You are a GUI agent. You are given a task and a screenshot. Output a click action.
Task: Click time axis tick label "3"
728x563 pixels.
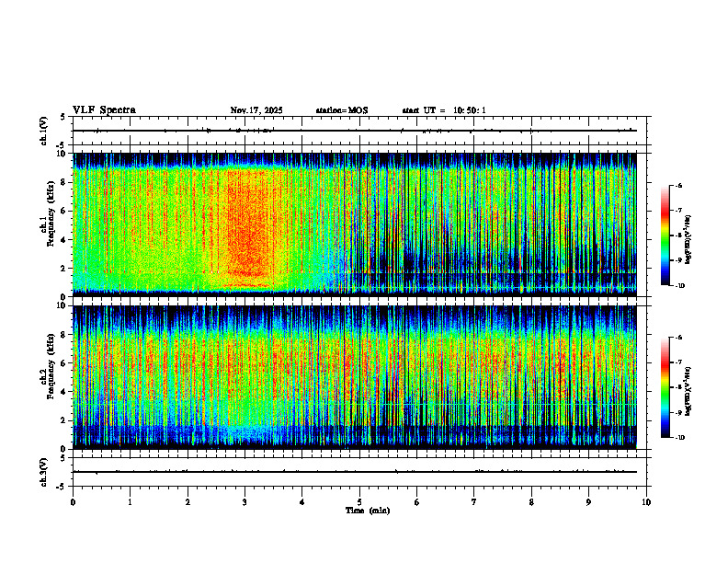tap(245, 502)
